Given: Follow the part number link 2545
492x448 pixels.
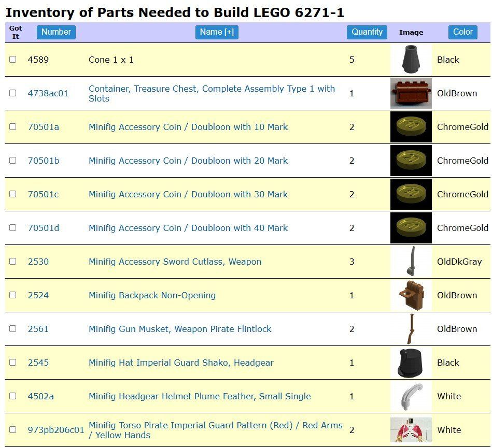Looking at the screenshot, I should point(38,363).
